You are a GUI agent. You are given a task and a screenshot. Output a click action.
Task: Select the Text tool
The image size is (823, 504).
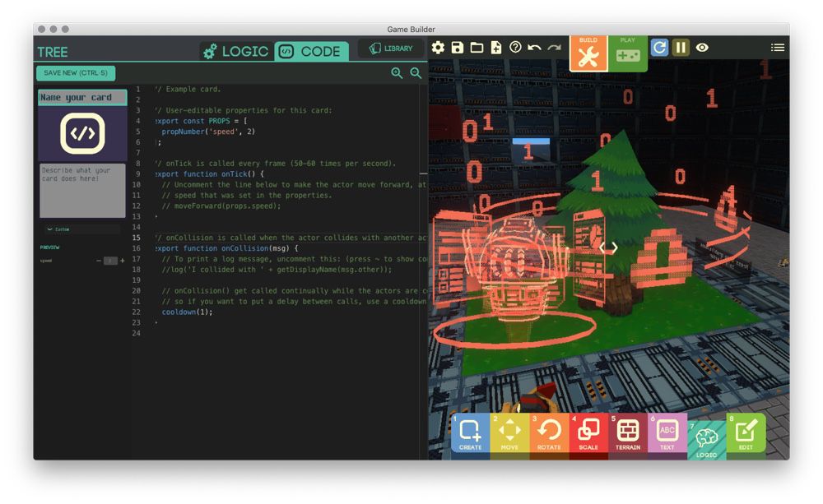667,434
